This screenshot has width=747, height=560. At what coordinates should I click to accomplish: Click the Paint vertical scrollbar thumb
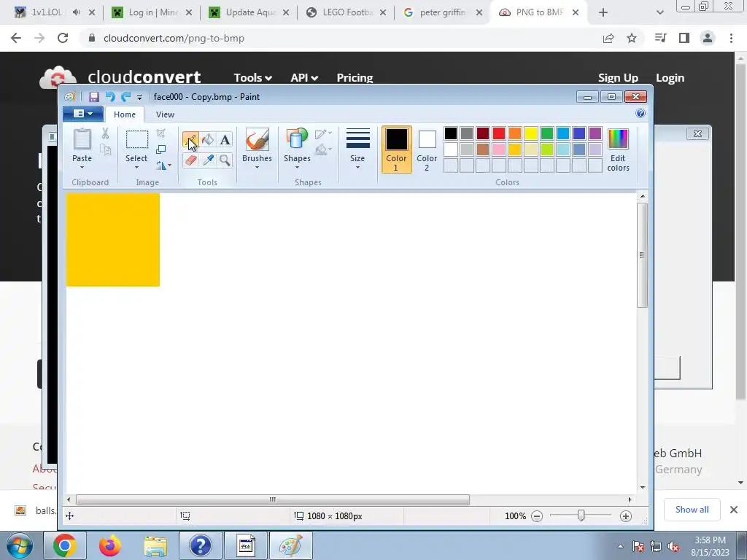(x=642, y=255)
